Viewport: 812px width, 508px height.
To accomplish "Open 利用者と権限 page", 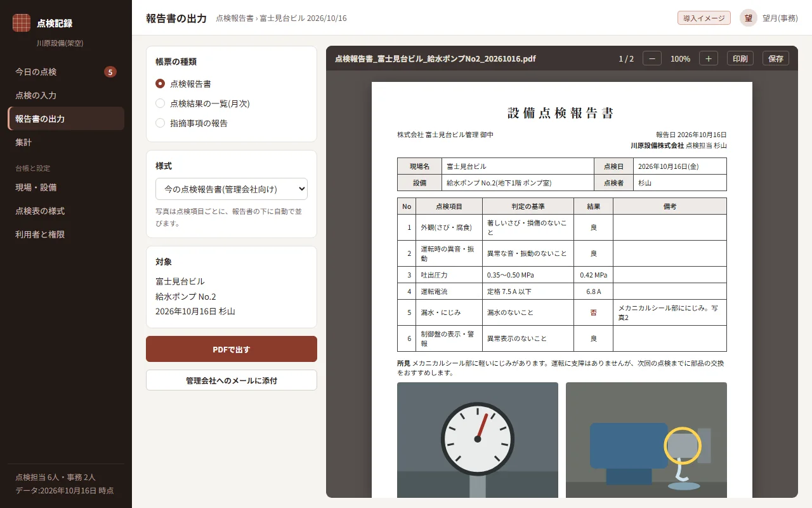I will click(66, 234).
